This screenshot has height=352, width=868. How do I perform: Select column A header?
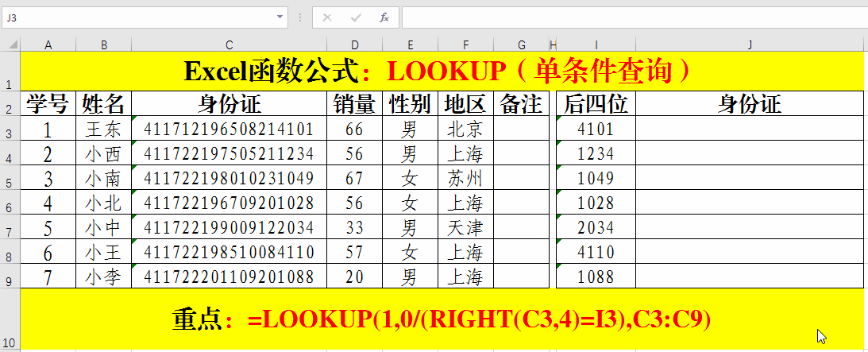coord(48,44)
